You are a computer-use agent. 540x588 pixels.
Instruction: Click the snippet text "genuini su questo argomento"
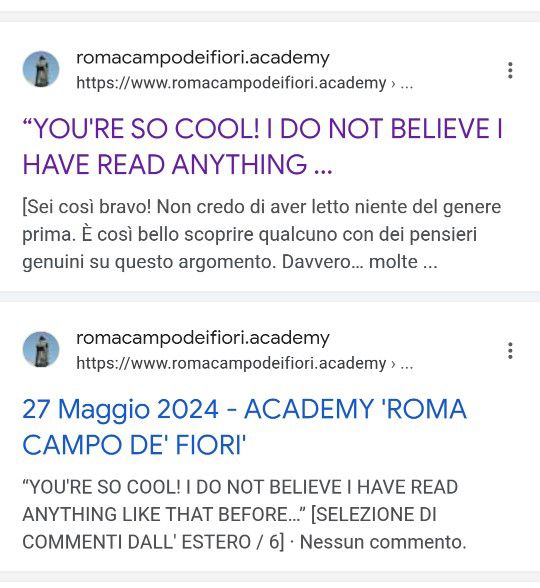(x=149, y=262)
